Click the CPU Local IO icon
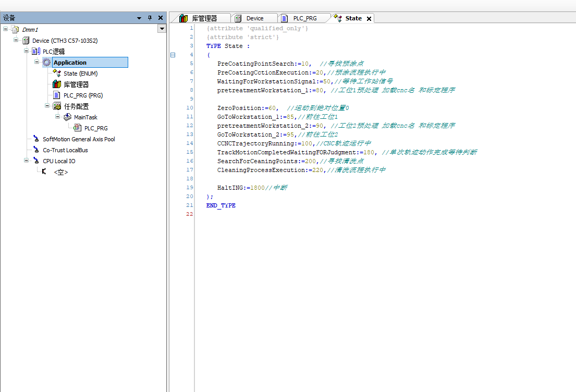 click(x=36, y=161)
